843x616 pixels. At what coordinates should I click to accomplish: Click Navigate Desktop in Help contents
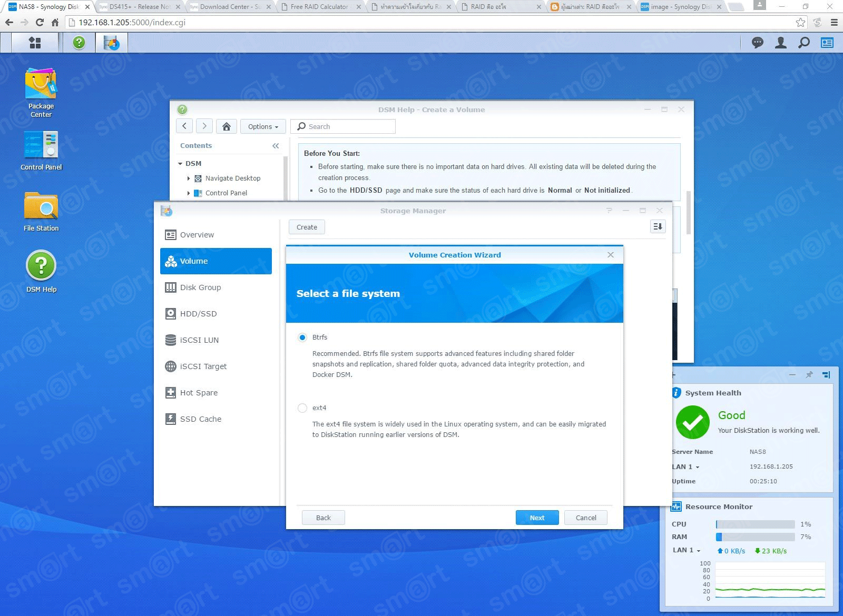(233, 178)
